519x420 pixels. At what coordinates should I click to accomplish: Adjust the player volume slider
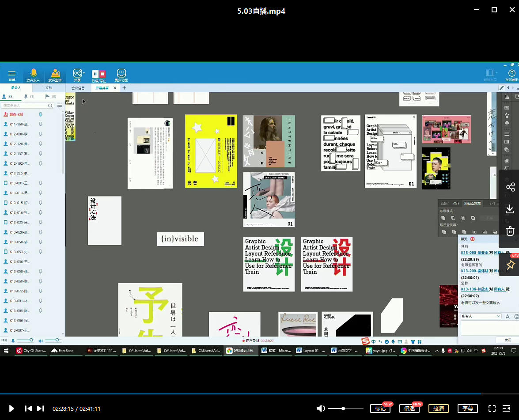(x=343, y=409)
